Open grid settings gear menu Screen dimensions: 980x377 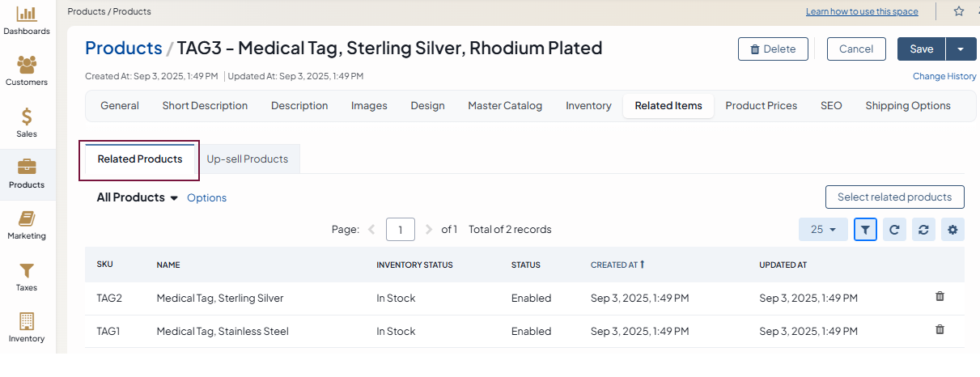952,230
